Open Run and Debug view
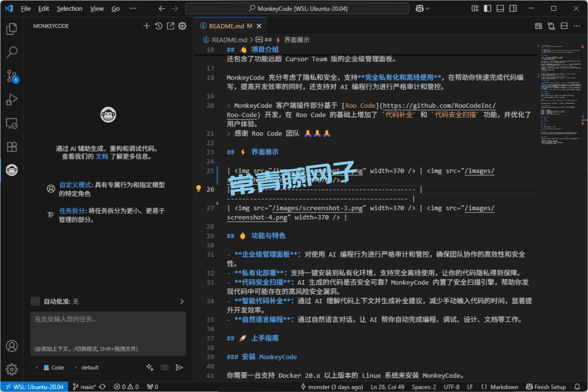588x392 pixels. click(x=11, y=100)
